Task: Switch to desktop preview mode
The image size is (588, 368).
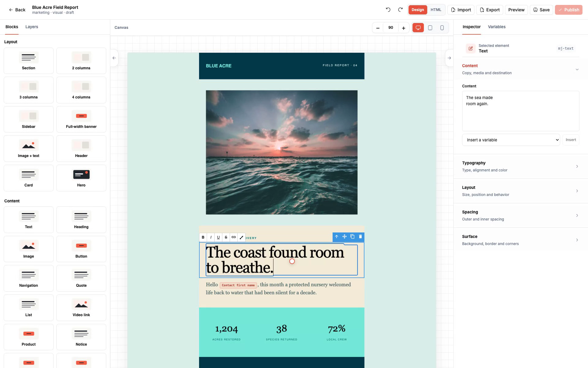Action: 418,28
